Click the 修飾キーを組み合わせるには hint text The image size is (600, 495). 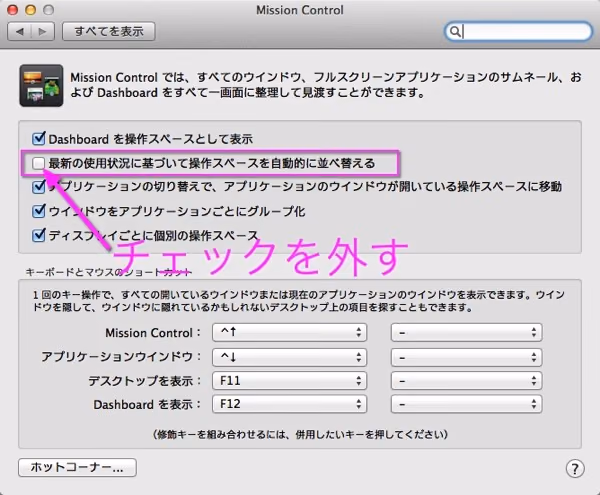(300, 435)
